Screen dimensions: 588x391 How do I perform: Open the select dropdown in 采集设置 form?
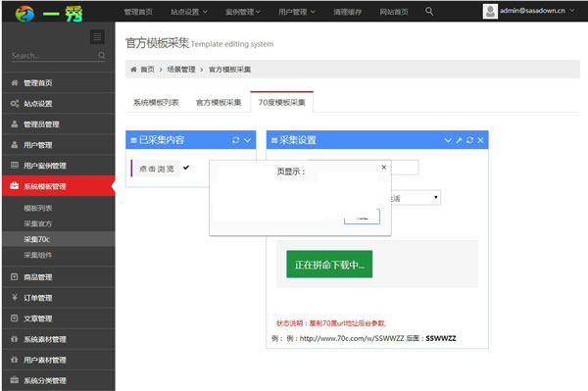click(x=416, y=198)
